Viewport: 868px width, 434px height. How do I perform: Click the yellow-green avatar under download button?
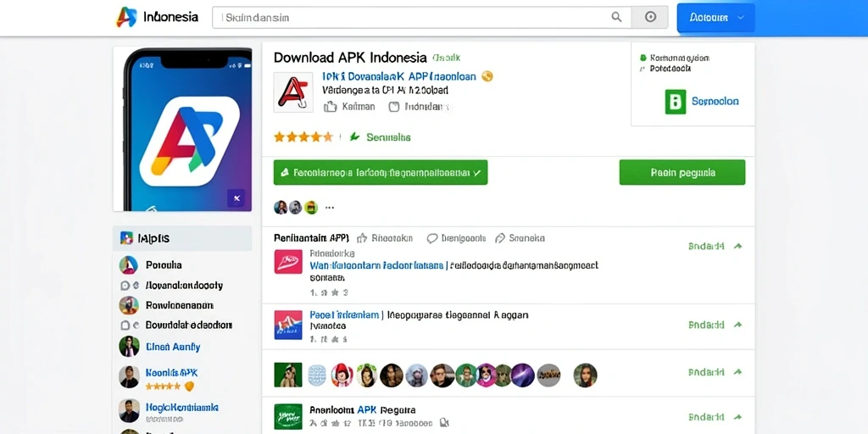point(311,208)
